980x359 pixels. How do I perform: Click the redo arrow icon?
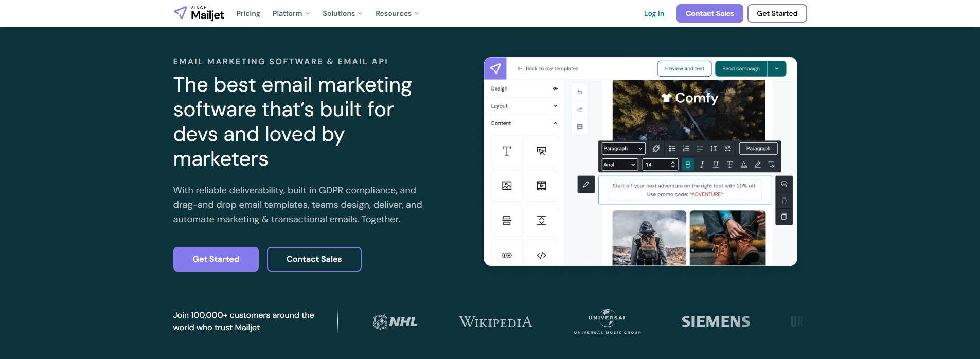pyautogui.click(x=580, y=110)
